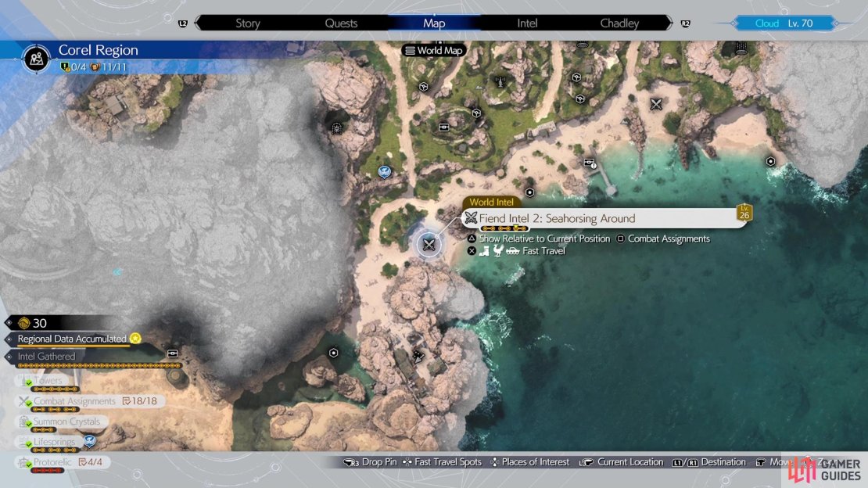Select the Map tab
This screenshot has width=868, height=488.
pos(434,23)
